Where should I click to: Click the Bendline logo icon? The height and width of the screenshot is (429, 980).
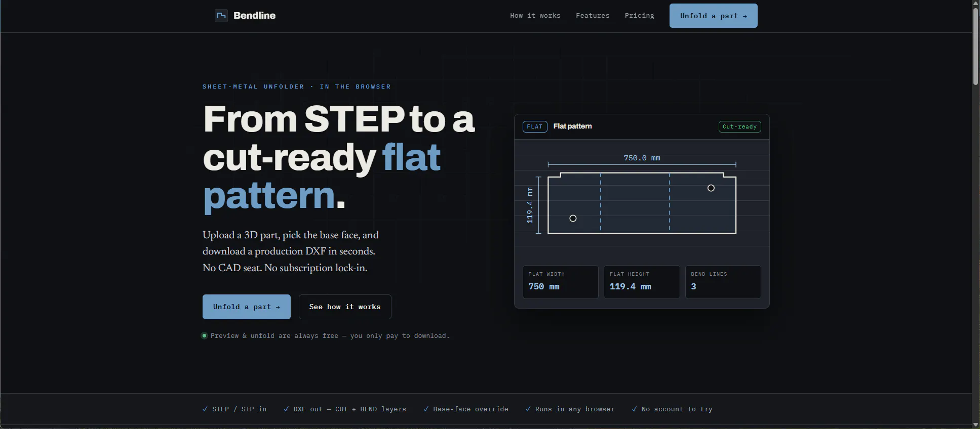pyautogui.click(x=221, y=16)
